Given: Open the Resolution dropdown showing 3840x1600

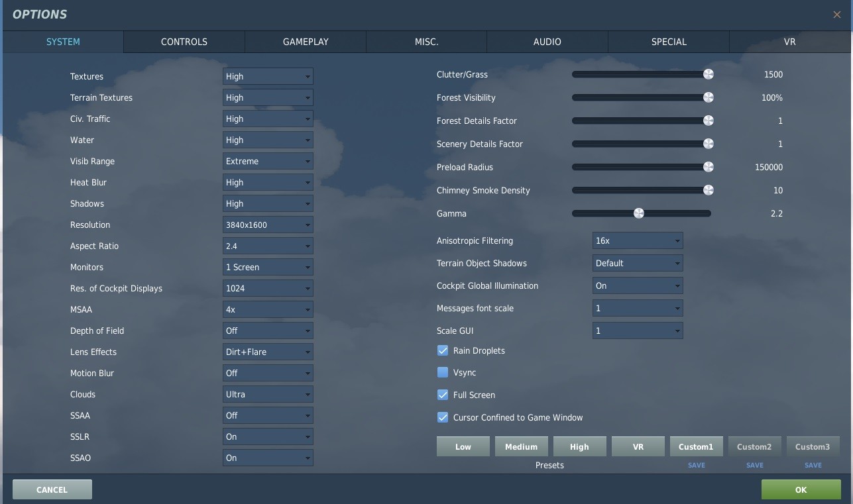Looking at the screenshot, I should click(x=268, y=225).
